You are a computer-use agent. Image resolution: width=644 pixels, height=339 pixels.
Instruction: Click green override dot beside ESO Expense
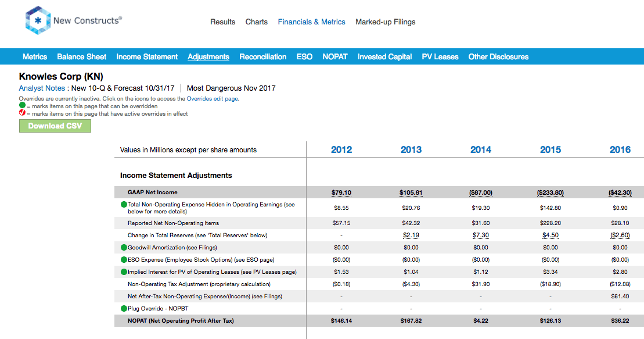click(x=124, y=259)
